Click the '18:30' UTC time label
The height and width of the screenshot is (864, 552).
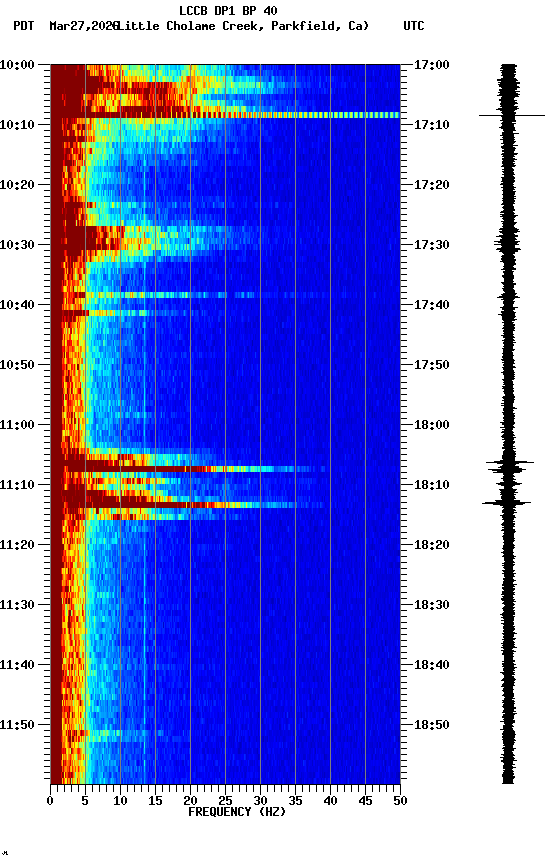point(432,605)
